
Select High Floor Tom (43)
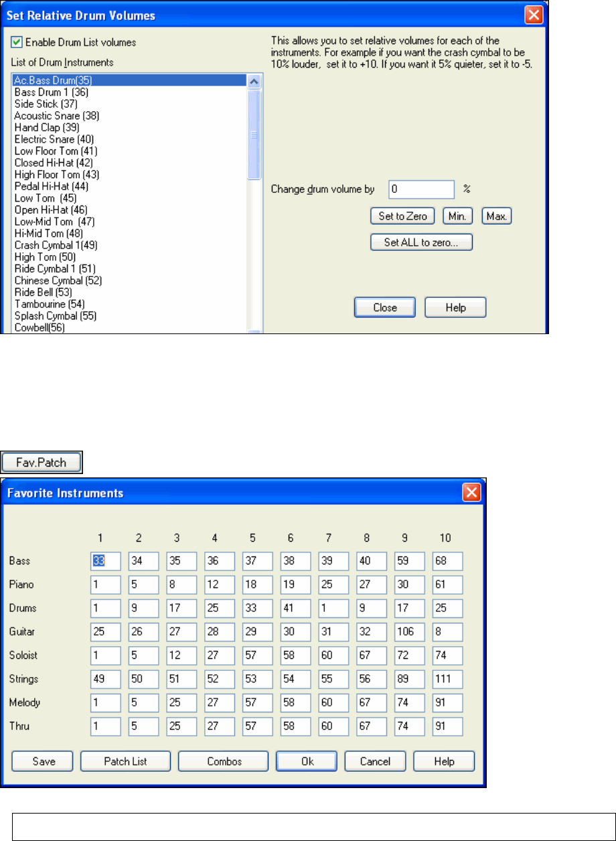point(129,174)
